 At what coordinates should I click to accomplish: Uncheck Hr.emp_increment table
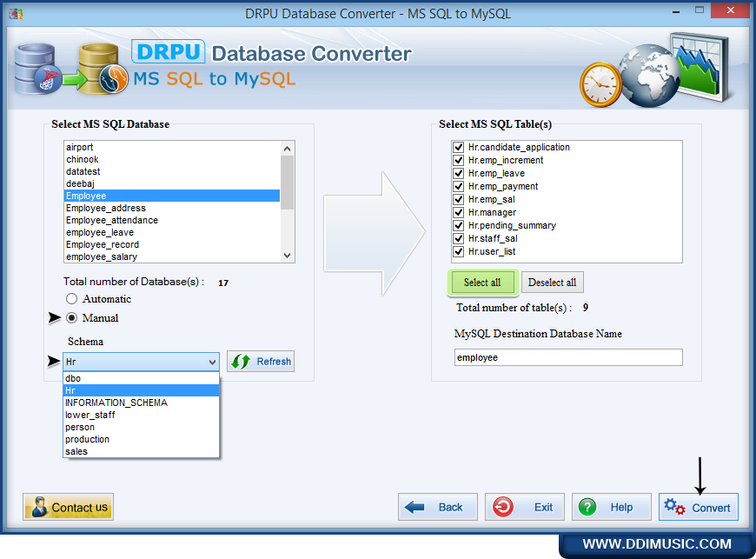459,160
